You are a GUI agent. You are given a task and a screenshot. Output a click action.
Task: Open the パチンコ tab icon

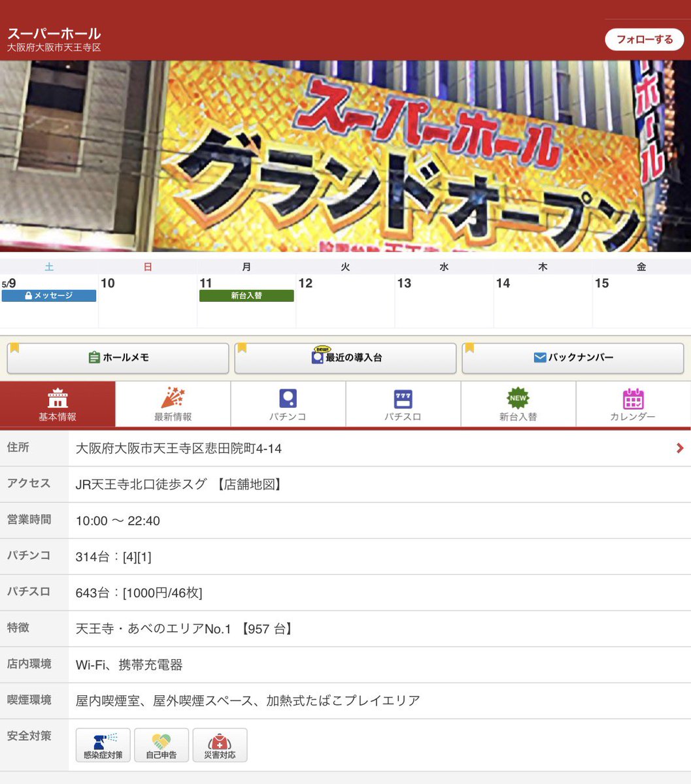point(288,404)
